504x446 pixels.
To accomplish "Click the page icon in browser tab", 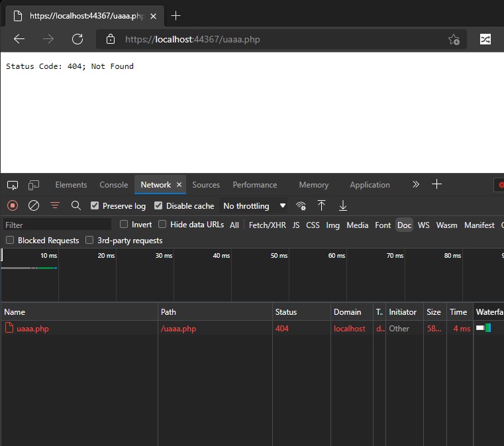I will point(18,16).
